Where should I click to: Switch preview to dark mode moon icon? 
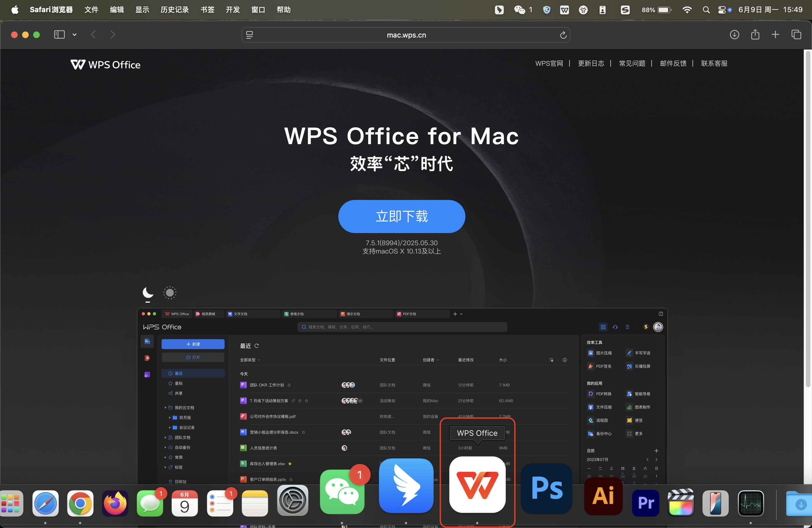point(148,293)
